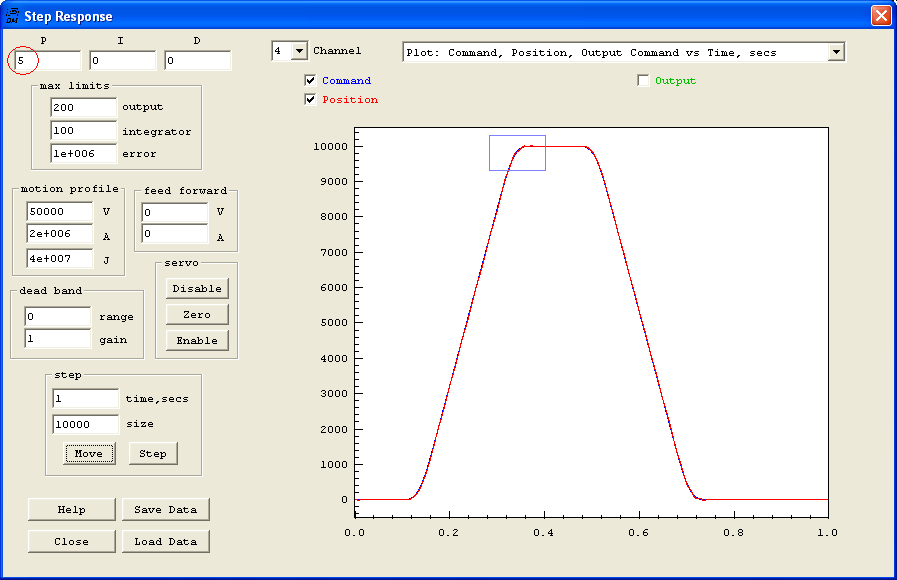Uncheck the Position plot checkbox
The width and height of the screenshot is (897, 580).
(x=311, y=99)
